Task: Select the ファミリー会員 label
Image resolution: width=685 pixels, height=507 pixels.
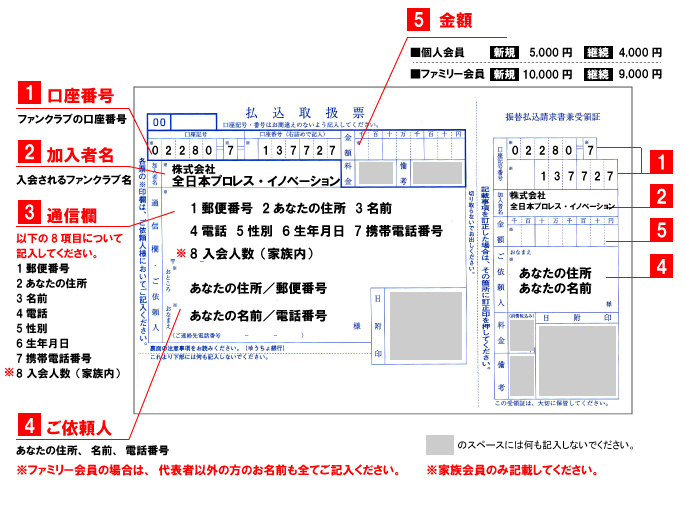Action: click(448, 74)
